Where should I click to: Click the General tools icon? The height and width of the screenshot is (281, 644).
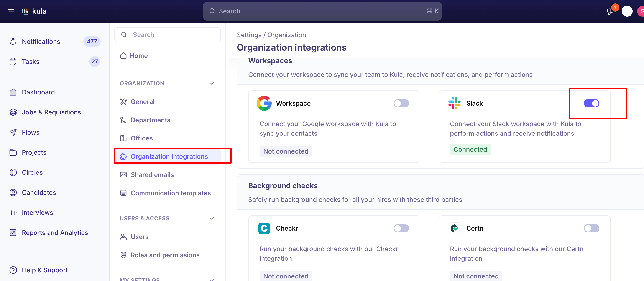point(123,102)
